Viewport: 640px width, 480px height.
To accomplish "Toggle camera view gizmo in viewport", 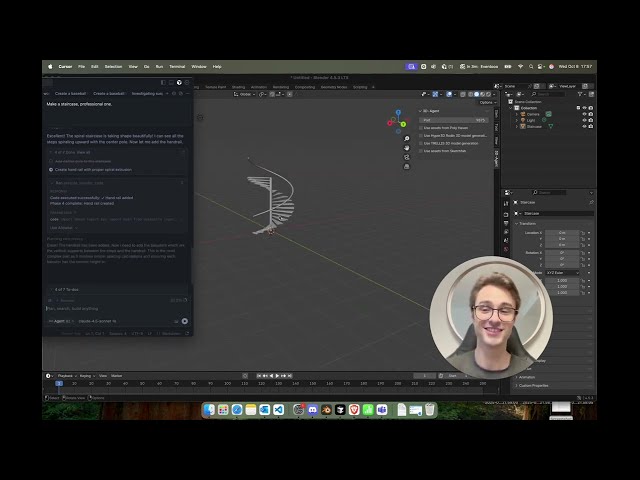I will [407, 157].
